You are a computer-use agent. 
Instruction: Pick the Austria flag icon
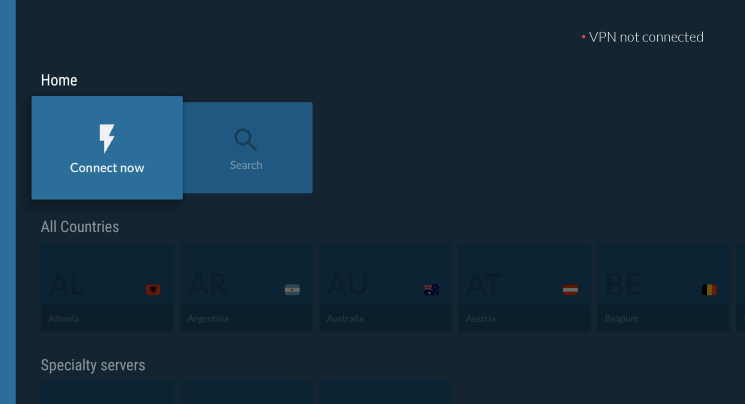[570, 290]
